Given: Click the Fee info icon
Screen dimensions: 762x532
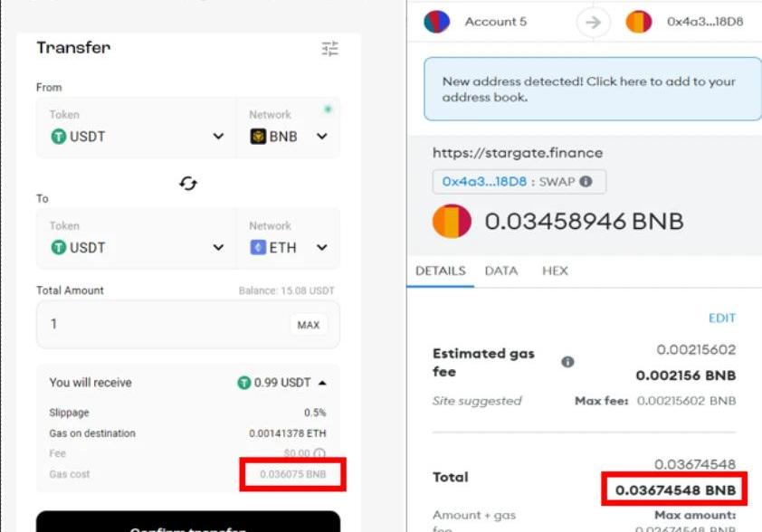Looking at the screenshot, I should [x=319, y=453].
